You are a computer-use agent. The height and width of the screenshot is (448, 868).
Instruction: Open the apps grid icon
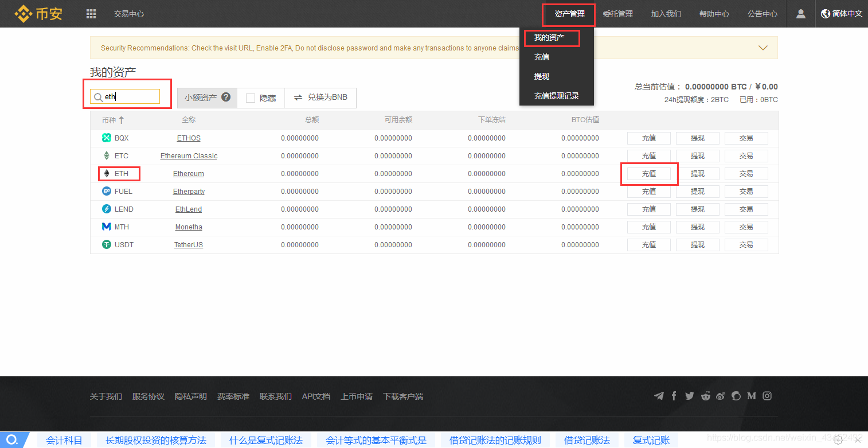(x=91, y=14)
